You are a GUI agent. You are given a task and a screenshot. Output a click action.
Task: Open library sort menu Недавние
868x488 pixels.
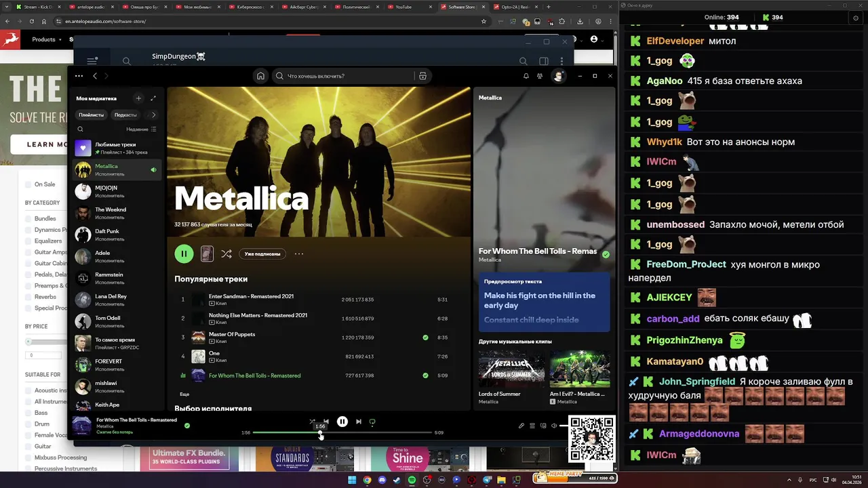click(x=141, y=129)
